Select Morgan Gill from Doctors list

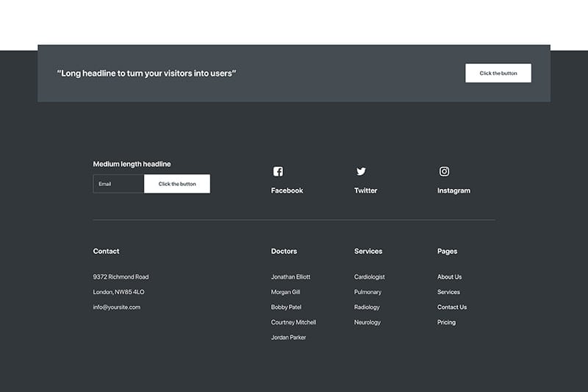click(x=285, y=292)
